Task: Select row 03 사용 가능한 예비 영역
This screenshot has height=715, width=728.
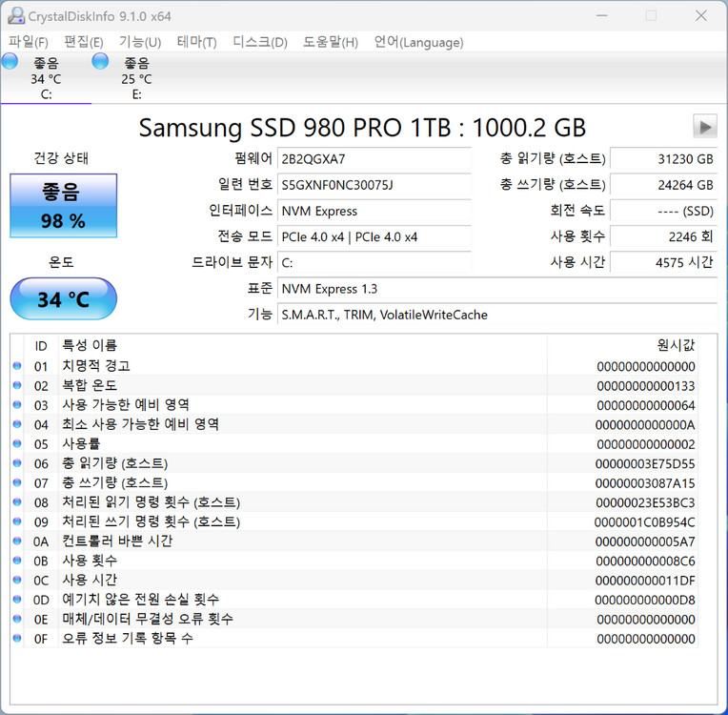Action: click(x=354, y=405)
